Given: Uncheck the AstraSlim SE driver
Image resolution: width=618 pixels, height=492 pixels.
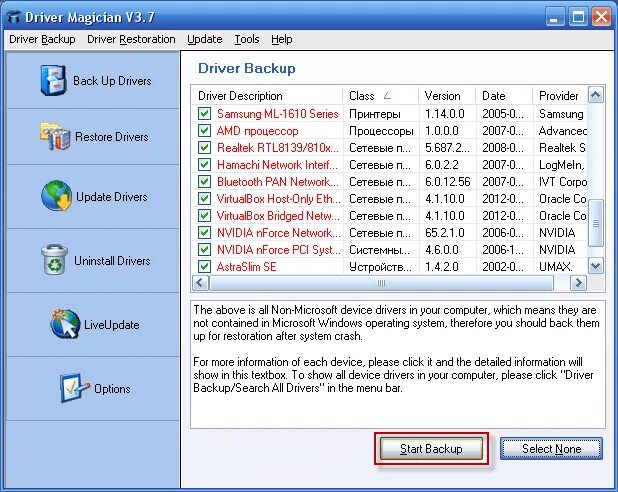Looking at the screenshot, I should click(x=204, y=266).
